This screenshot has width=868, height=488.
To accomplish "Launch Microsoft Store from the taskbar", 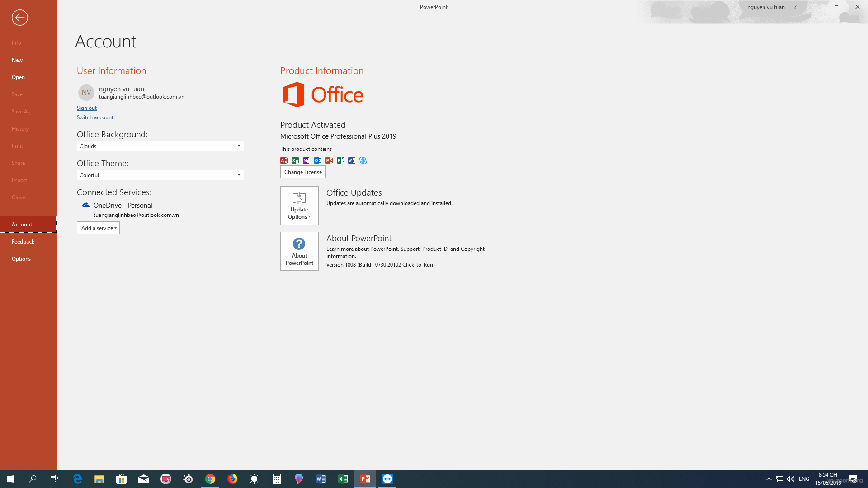I will 122,479.
